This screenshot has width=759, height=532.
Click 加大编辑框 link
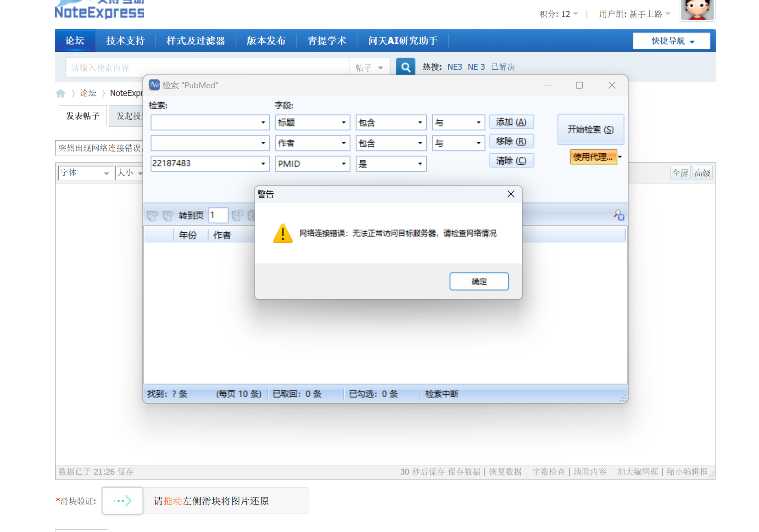[x=637, y=472]
